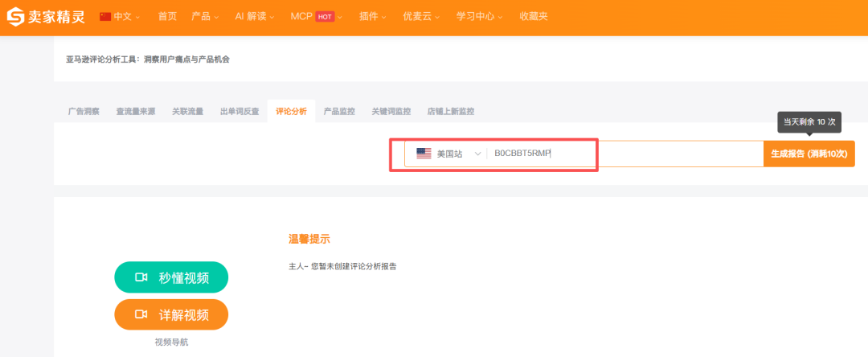Screen dimensions: 868x357
Task: Click the 温馨提示 heading
Action: pyautogui.click(x=309, y=239)
